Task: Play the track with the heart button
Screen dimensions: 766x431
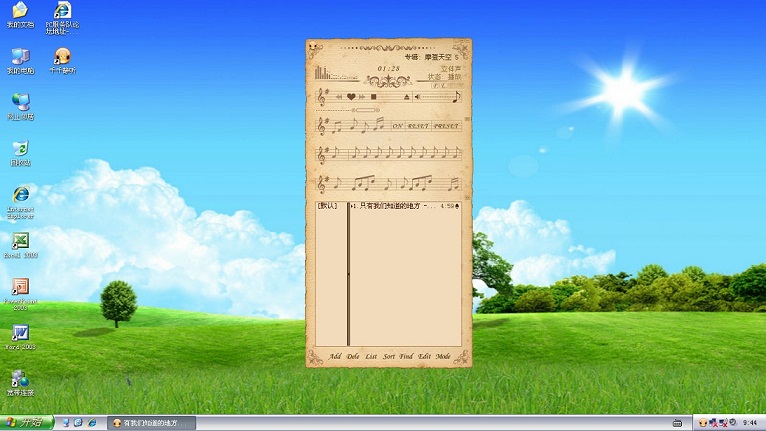Action: 351,97
